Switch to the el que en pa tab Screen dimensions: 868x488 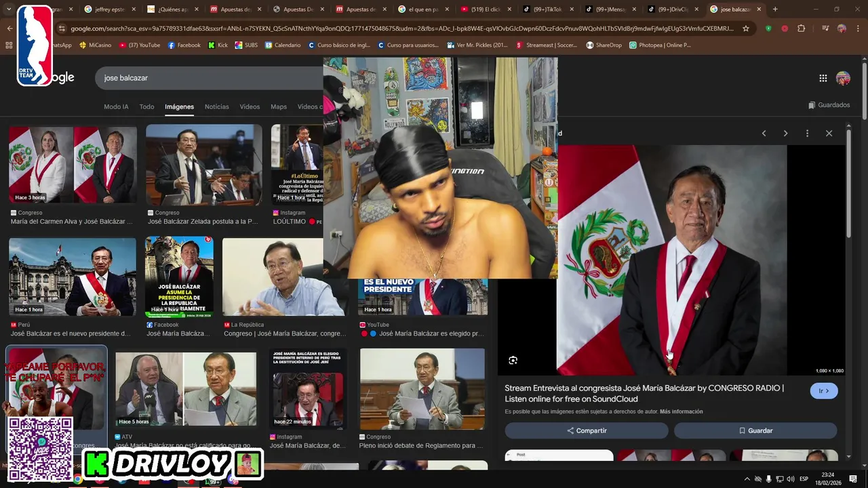(422, 9)
